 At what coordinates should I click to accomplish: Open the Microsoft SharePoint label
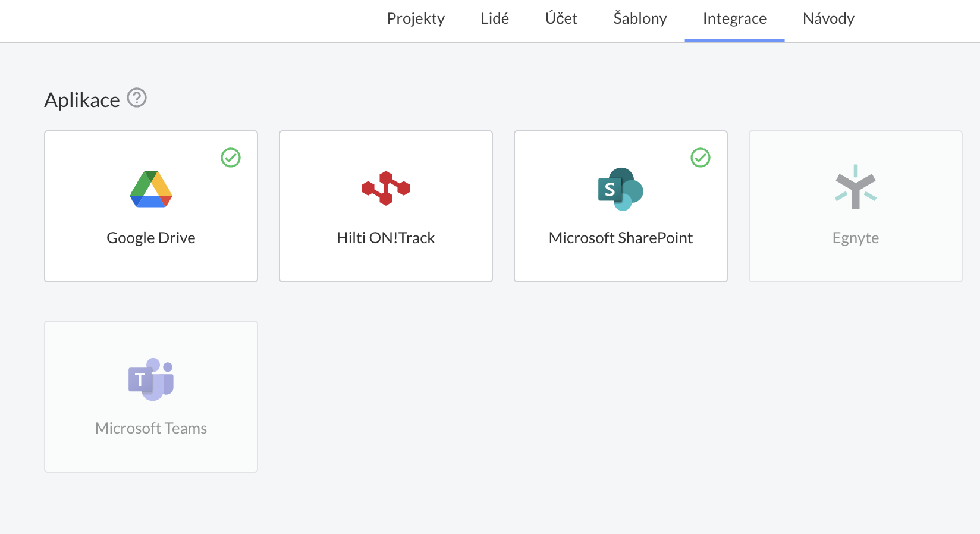pyautogui.click(x=621, y=238)
